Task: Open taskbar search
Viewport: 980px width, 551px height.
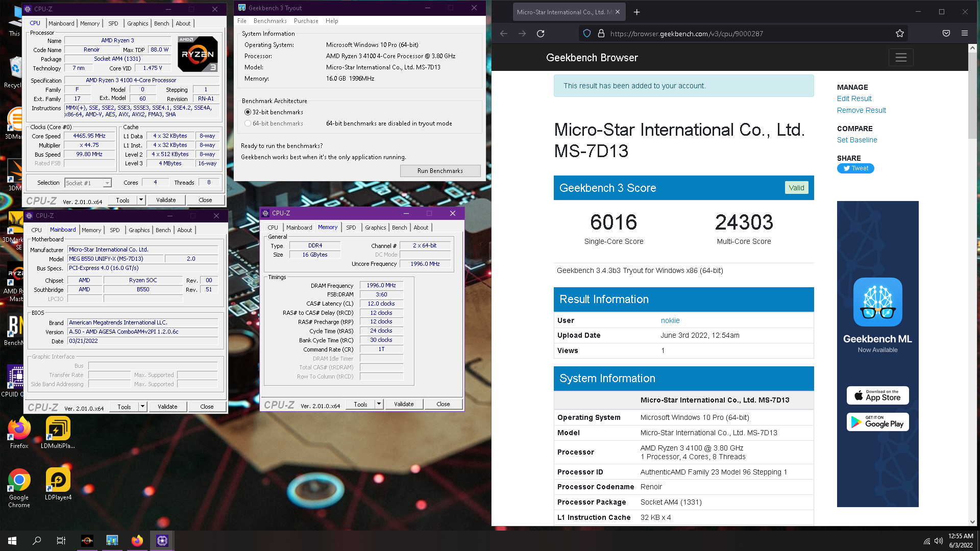Action: pyautogui.click(x=37, y=541)
